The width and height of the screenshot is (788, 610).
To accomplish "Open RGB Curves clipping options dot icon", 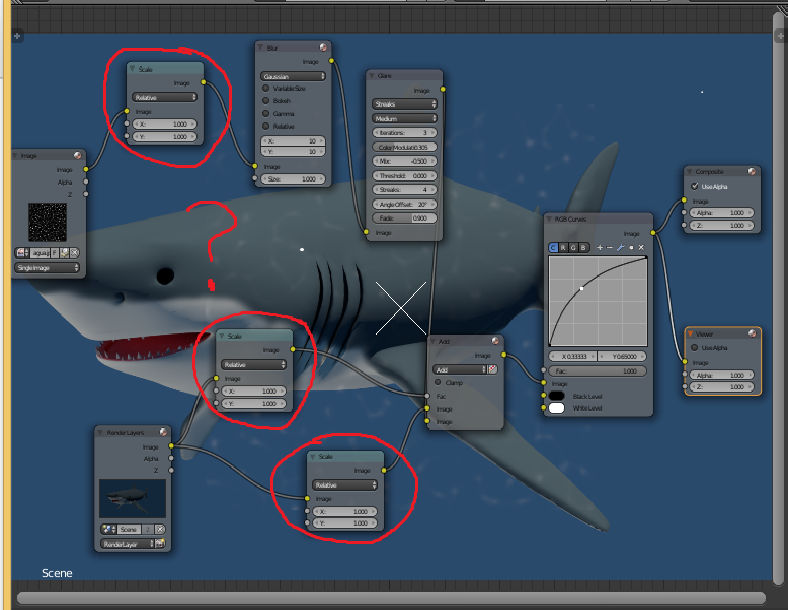I will [631, 247].
